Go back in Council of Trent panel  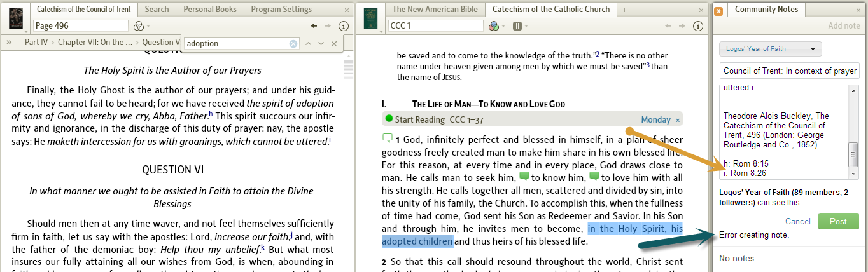click(x=313, y=26)
